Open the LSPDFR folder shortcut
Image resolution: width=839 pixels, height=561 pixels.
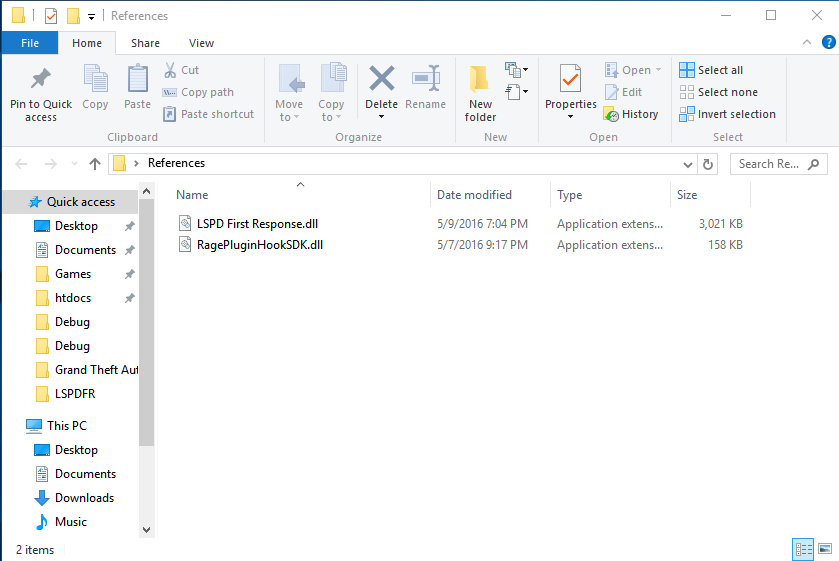pyautogui.click(x=75, y=394)
